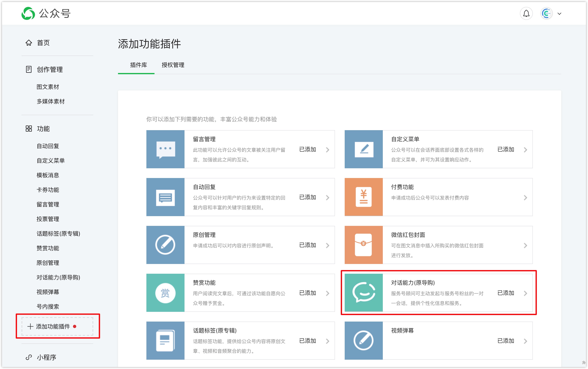588x369 pixels.
Task: Click the 原创管理 circled pen icon
Action: 165,245
